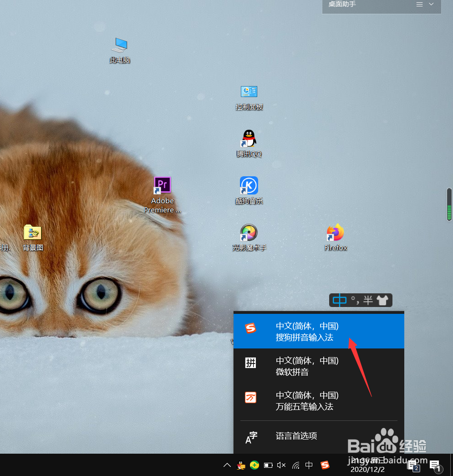The width and height of the screenshot is (453, 476).
Task: Switch to 微软拼音 input method
Action: click(x=319, y=366)
